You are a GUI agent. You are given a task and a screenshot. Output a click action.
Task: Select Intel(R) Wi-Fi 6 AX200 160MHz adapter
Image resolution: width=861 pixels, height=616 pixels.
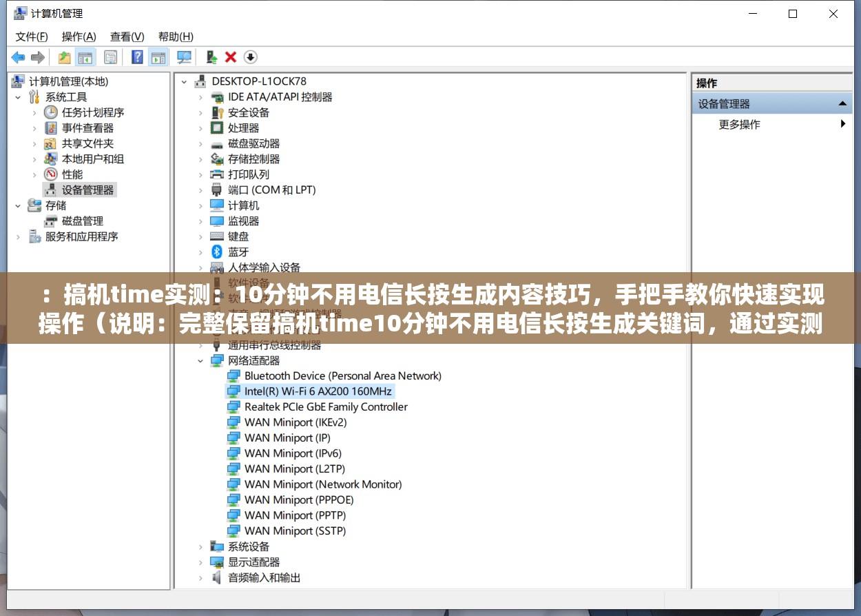[318, 391]
